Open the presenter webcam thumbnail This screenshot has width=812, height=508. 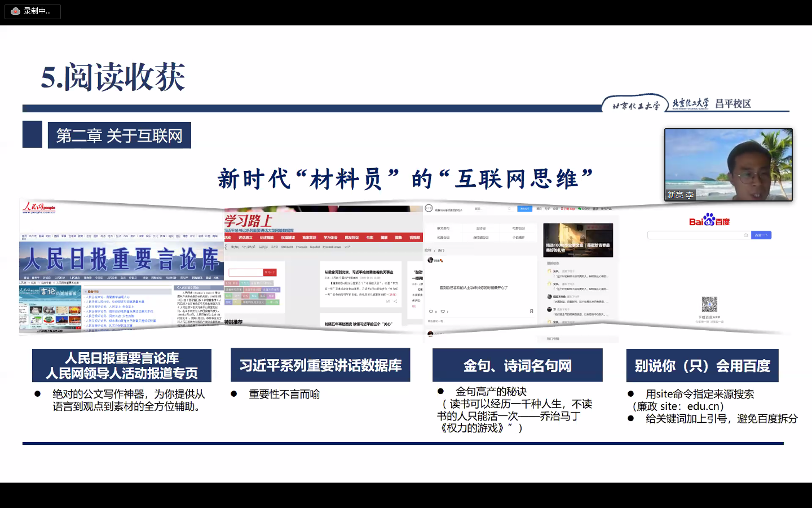(729, 165)
